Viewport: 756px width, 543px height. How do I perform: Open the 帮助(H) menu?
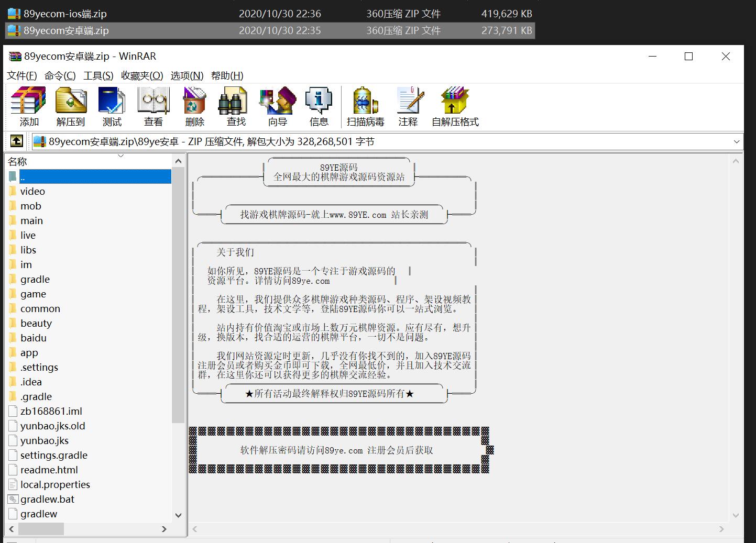point(227,75)
